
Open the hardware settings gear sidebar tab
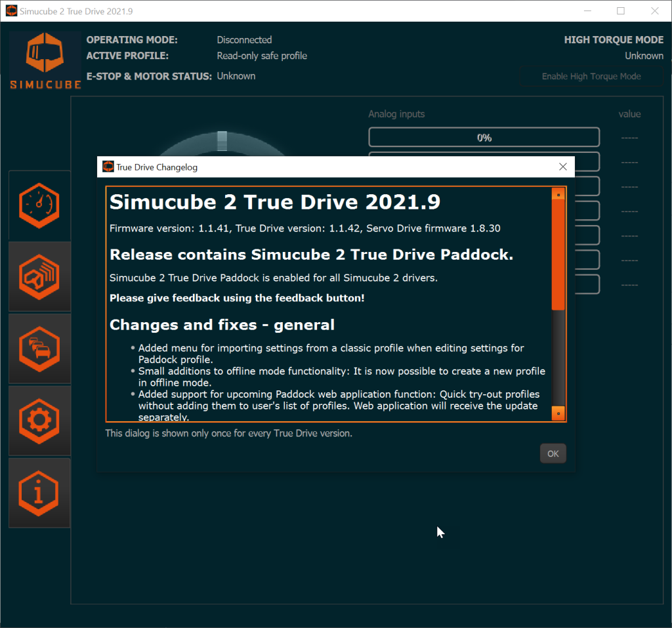point(39,421)
